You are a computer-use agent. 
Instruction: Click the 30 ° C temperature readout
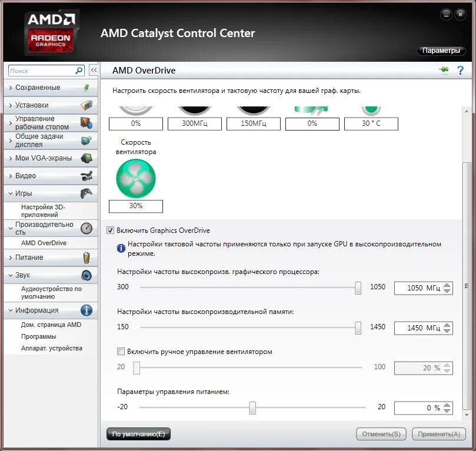[x=371, y=123]
